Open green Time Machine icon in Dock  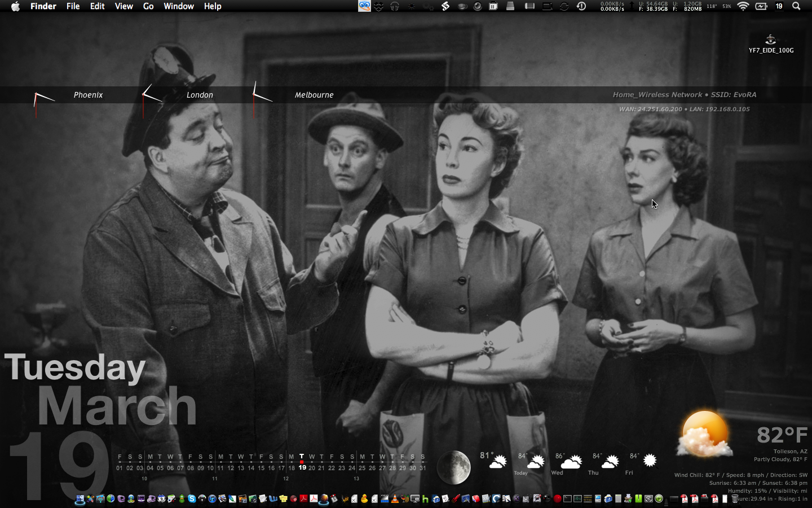(659, 499)
